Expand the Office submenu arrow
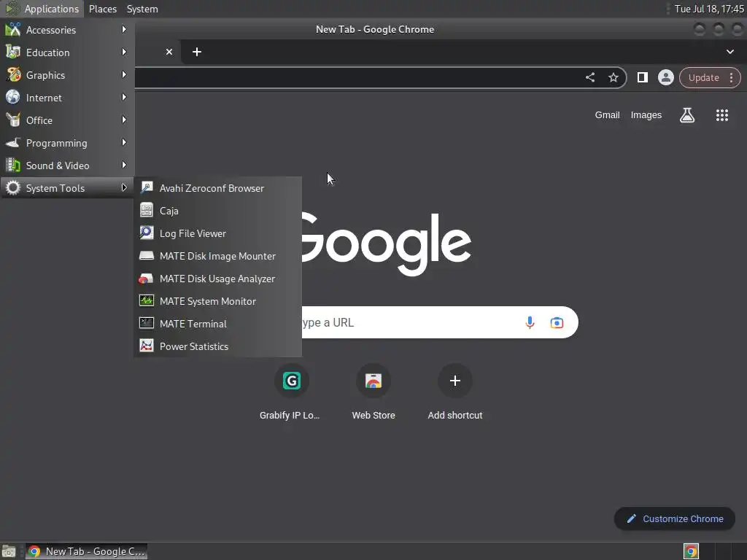Screen dimensions: 747x560 pyautogui.click(x=124, y=120)
